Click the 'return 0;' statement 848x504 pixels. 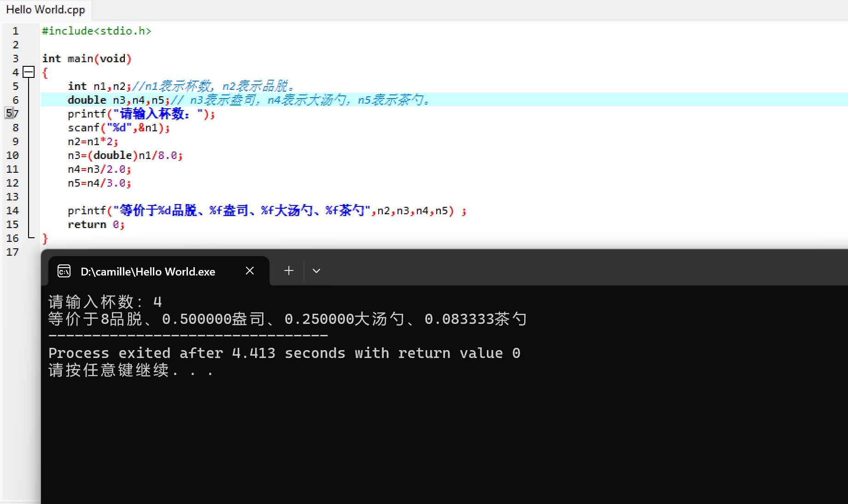[x=96, y=224]
